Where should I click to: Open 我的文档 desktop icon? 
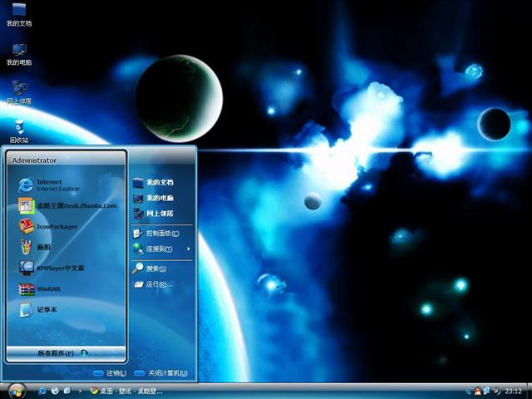19,15
